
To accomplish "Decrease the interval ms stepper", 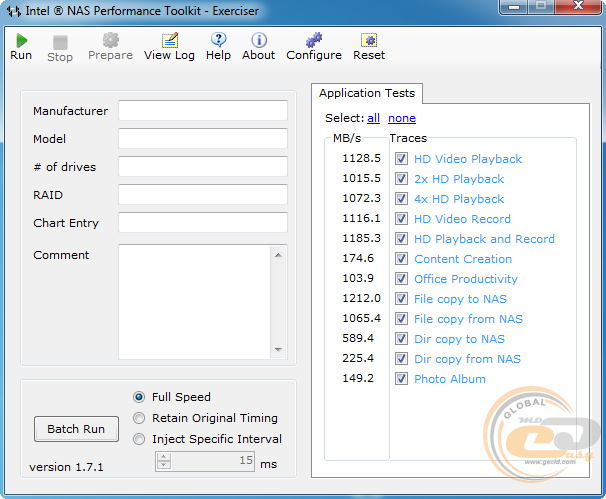I will point(164,465).
